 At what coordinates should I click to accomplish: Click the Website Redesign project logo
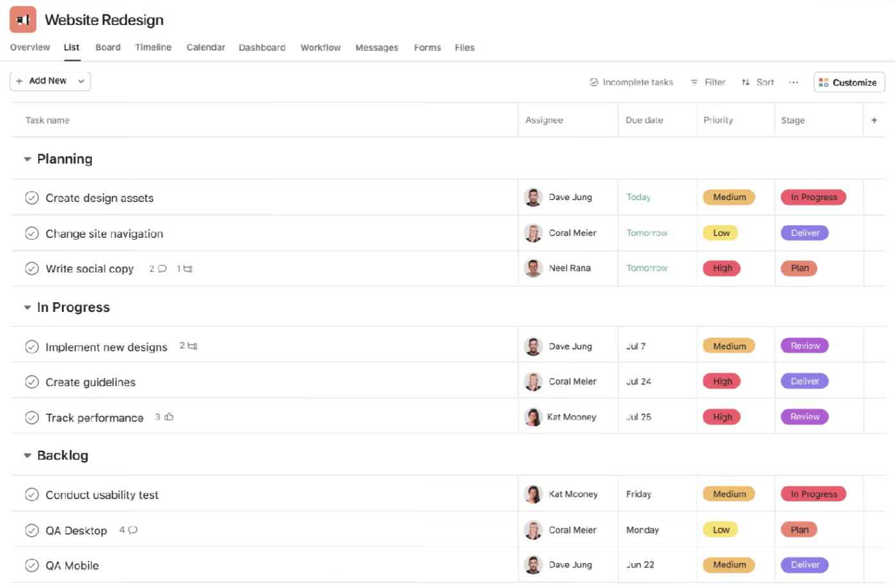[22, 19]
